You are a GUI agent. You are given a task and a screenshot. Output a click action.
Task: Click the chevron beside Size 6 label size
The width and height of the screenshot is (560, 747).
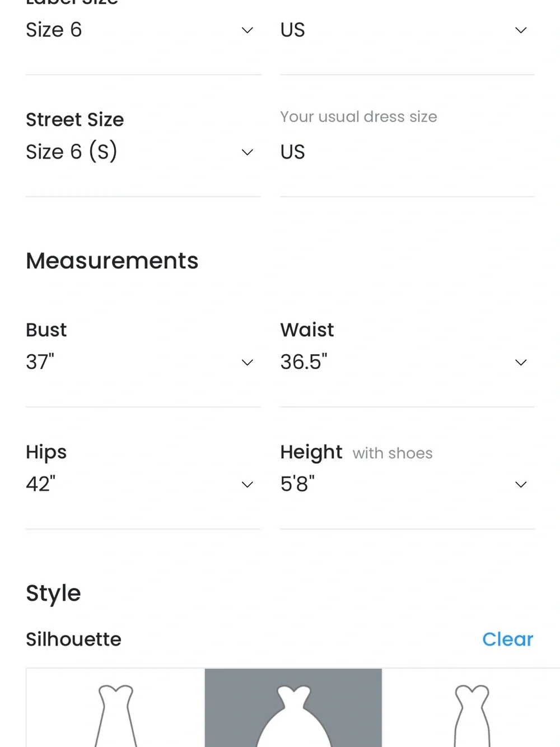click(247, 30)
